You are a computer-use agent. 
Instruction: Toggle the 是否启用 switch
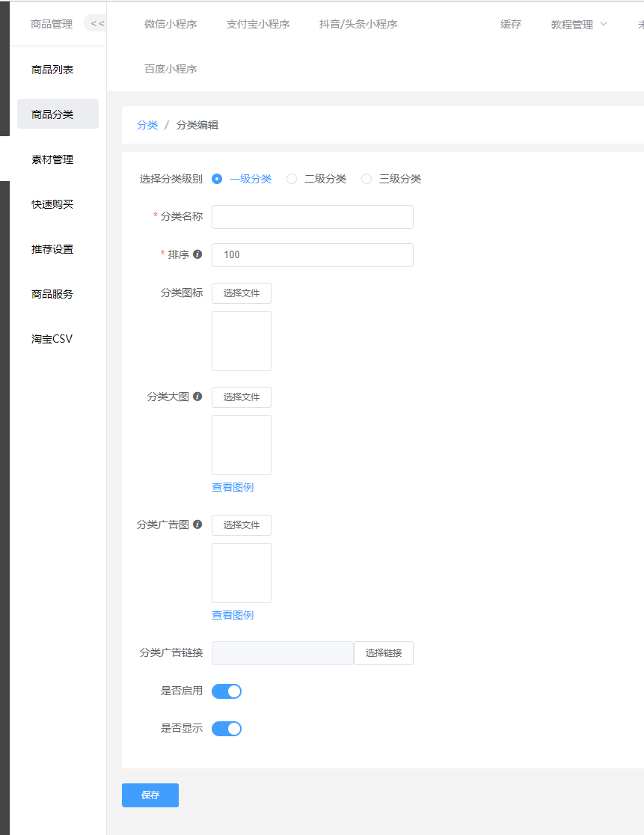[x=227, y=691]
